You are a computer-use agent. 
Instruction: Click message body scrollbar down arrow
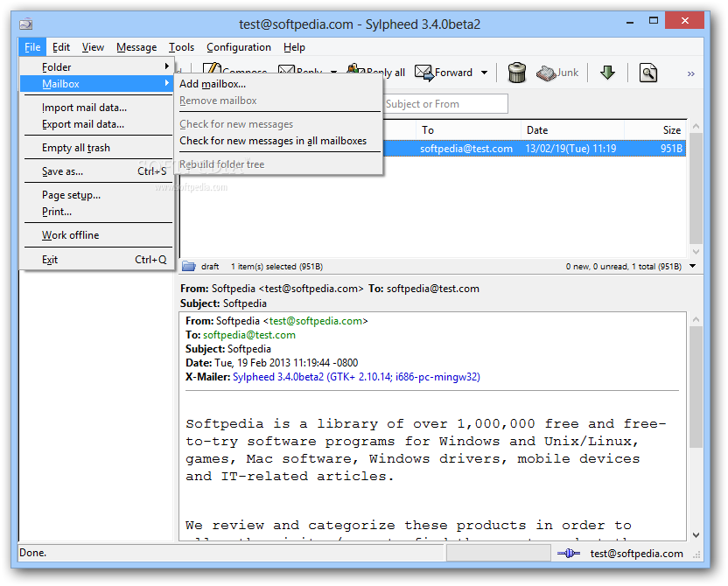[696, 535]
